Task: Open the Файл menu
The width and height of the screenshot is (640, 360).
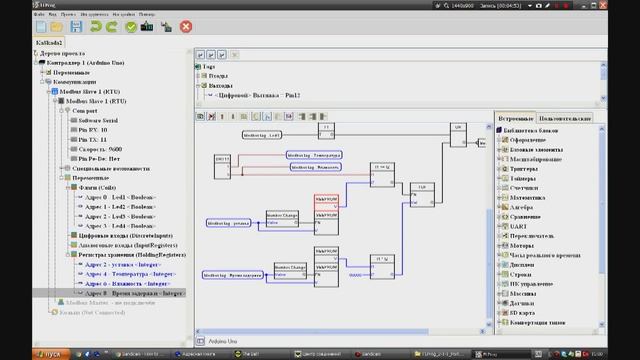Action: (39, 14)
